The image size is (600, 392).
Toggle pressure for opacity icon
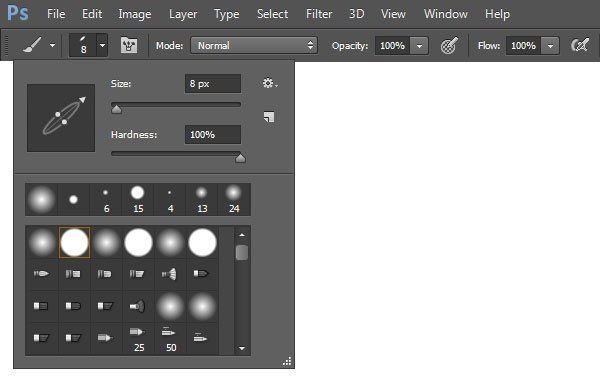(x=449, y=46)
